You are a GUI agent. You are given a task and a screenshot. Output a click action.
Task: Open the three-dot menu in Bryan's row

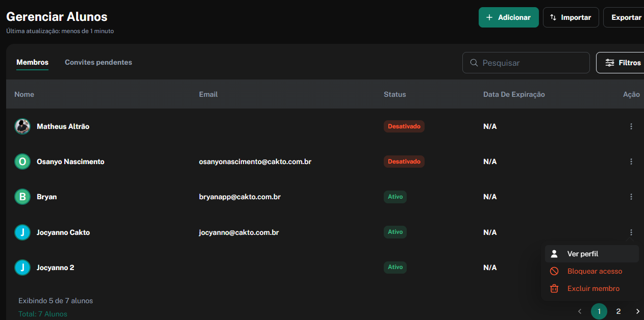click(631, 197)
